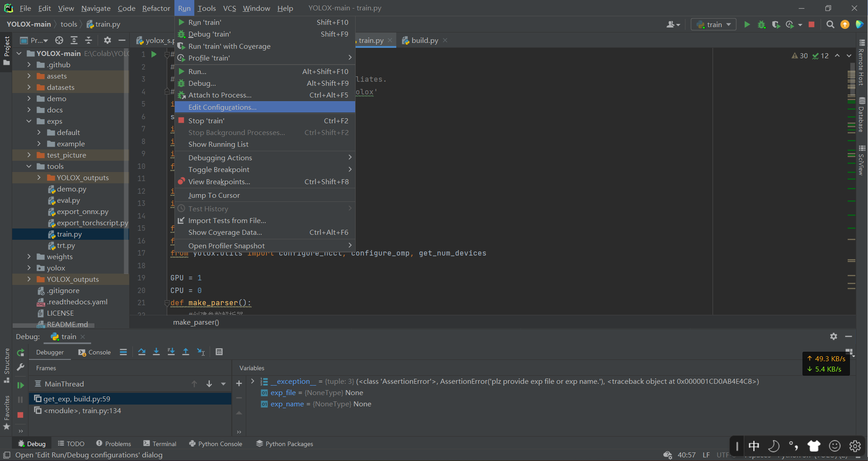Click the LF line separator in status bar

[x=706, y=455]
